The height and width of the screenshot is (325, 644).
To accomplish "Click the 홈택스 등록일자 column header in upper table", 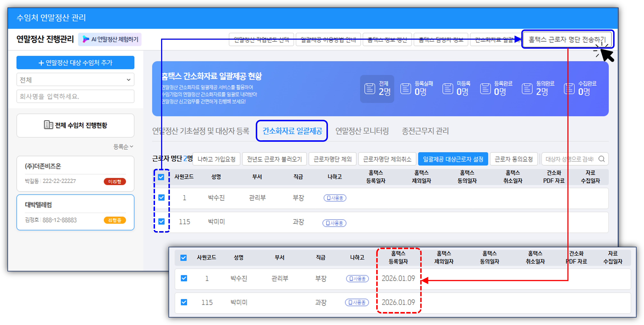I will 376,177.
